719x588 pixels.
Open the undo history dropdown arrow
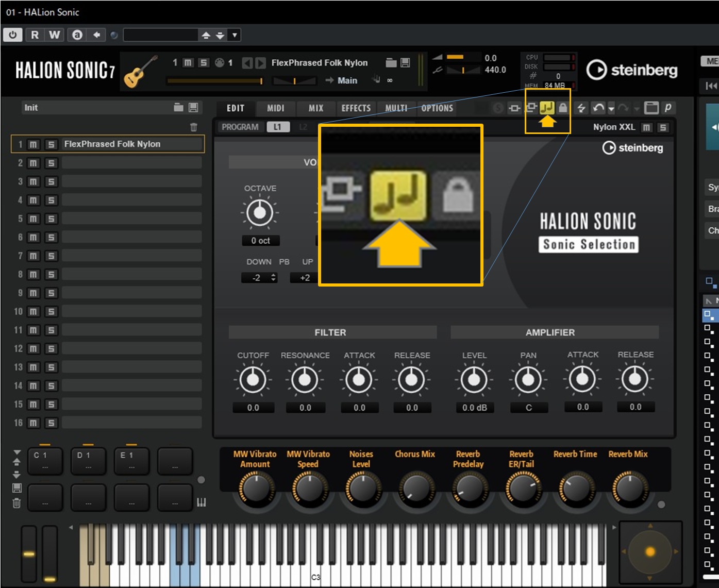[611, 109]
